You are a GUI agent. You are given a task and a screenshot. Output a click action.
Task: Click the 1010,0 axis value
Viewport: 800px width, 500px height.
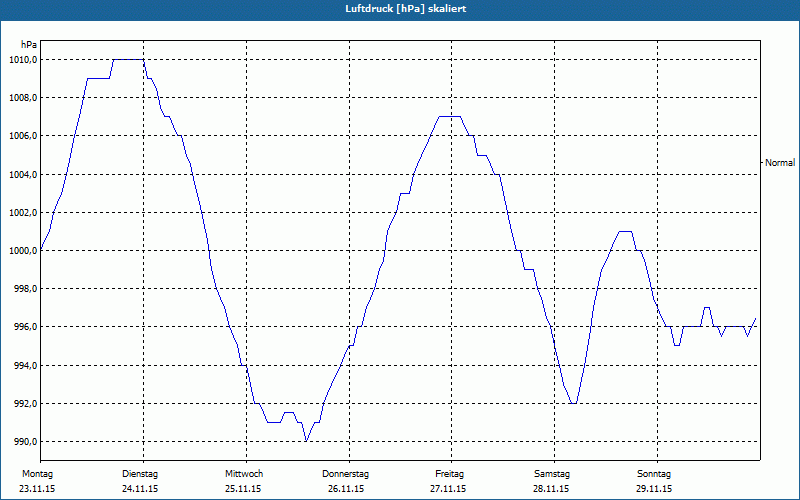click(23, 60)
